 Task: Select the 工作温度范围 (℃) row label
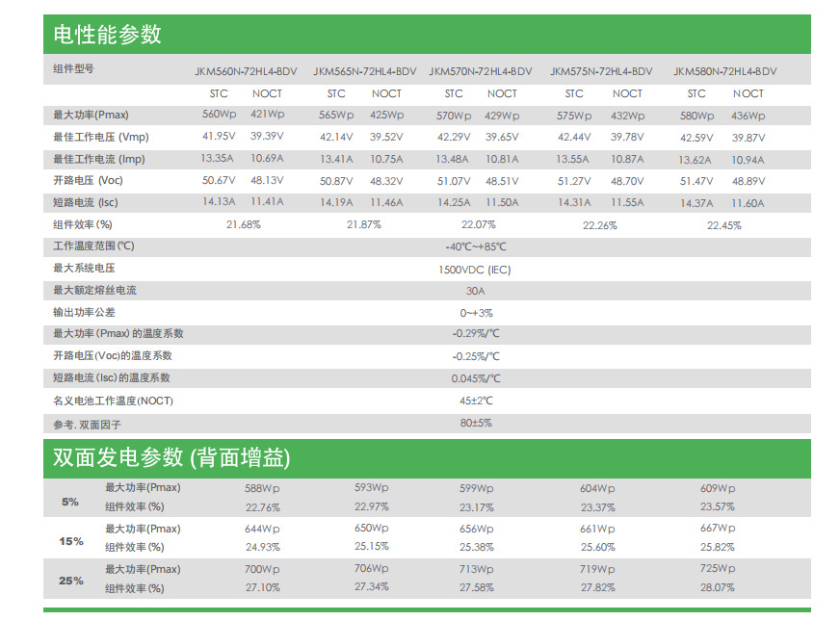coord(93,246)
